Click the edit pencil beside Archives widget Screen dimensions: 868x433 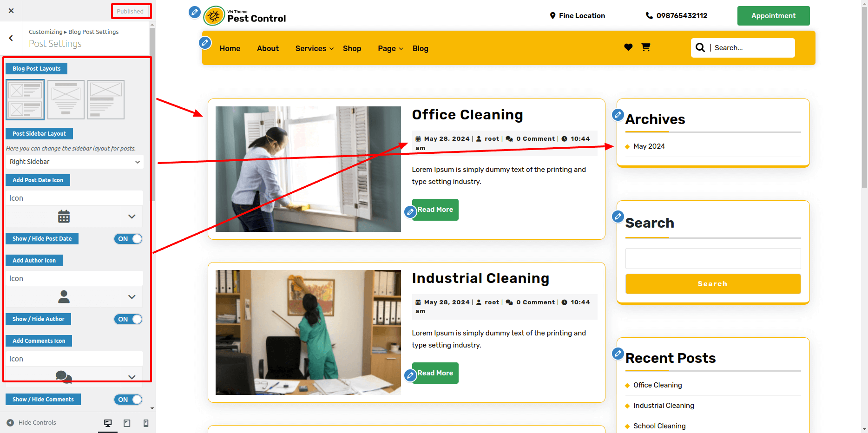click(618, 115)
